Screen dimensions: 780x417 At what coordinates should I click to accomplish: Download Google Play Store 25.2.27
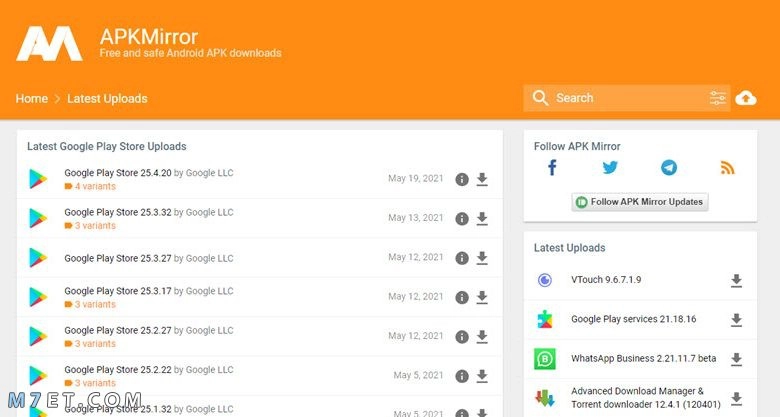(482, 336)
